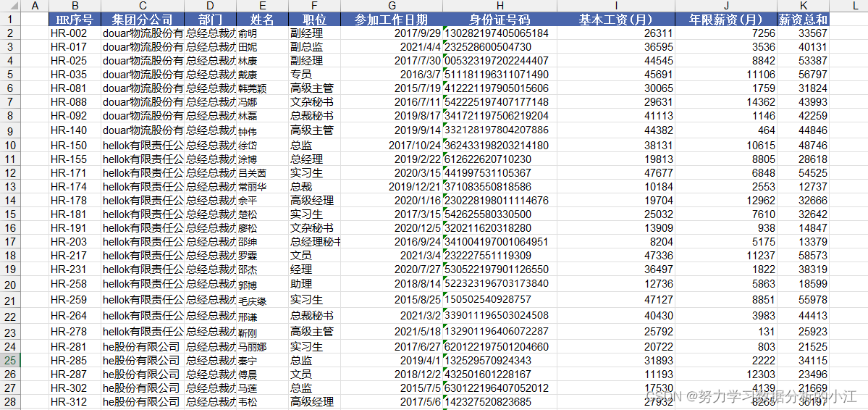Click ID number 362433198203214180
The image size is (868, 410).
(x=500, y=145)
